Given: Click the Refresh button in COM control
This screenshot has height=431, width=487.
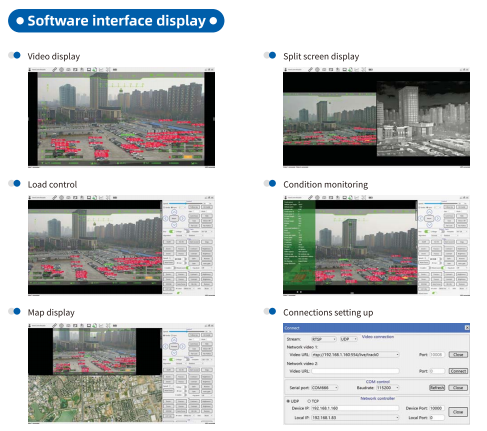Looking at the screenshot, I should click(x=437, y=388).
